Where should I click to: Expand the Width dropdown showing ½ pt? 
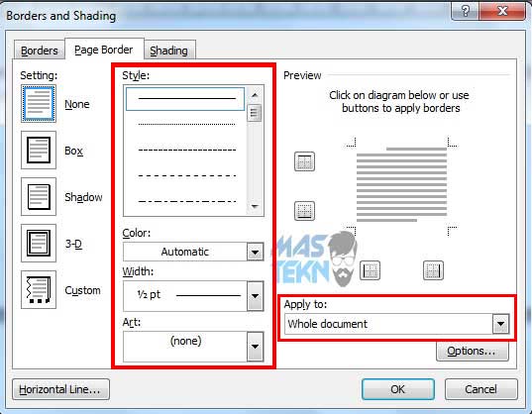(193, 296)
